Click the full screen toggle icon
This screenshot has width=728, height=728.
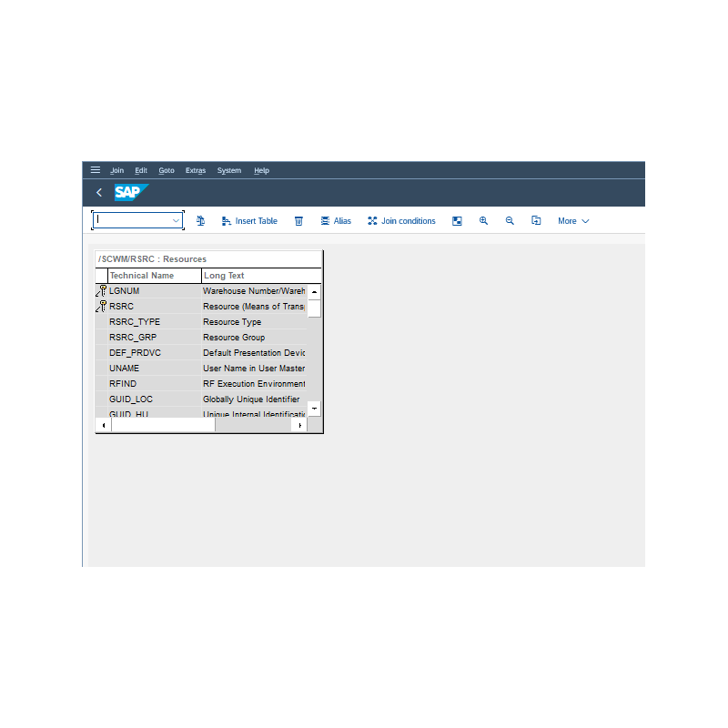457,220
